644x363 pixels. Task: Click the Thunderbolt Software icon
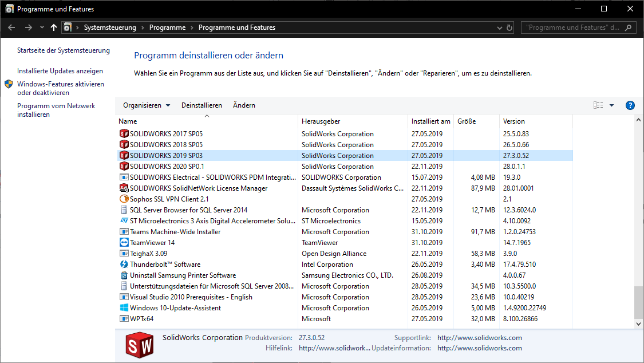(124, 264)
